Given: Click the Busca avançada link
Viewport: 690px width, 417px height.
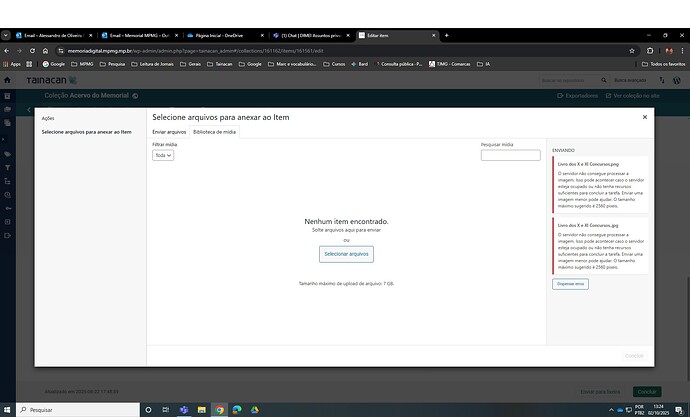Looking at the screenshot, I should pos(630,80).
